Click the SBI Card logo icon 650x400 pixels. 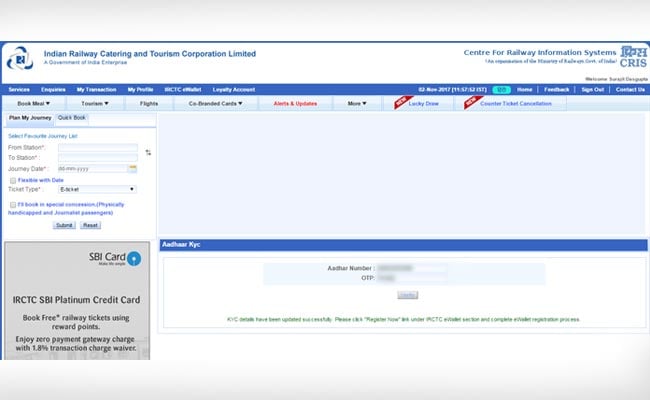[133, 259]
